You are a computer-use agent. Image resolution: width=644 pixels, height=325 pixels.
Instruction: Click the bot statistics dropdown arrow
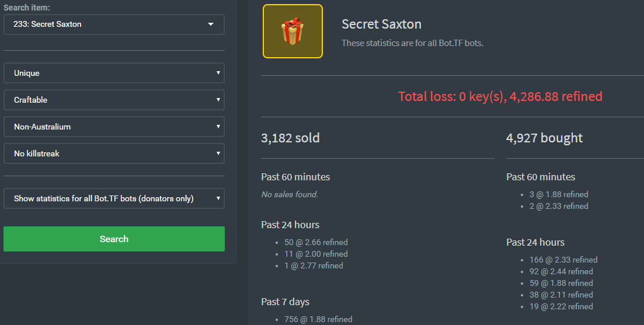click(218, 198)
